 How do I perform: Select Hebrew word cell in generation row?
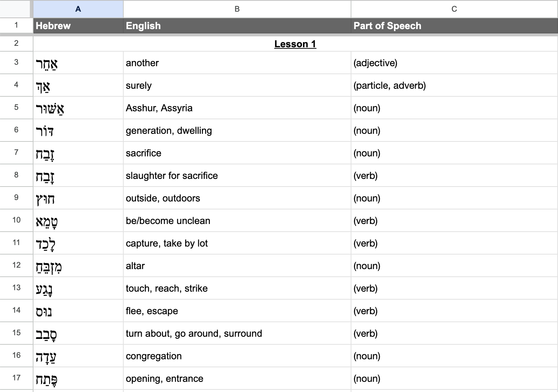click(x=78, y=131)
